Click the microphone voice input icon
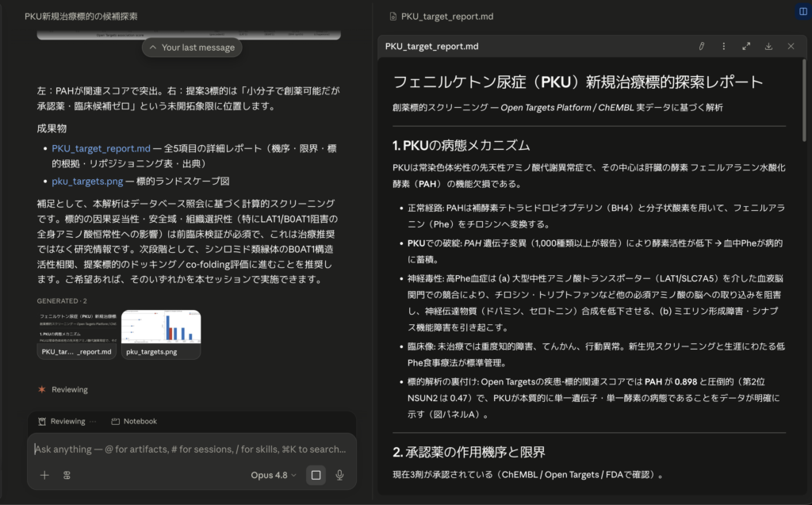The height and width of the screenshot is (505, 812). (339, 475)
